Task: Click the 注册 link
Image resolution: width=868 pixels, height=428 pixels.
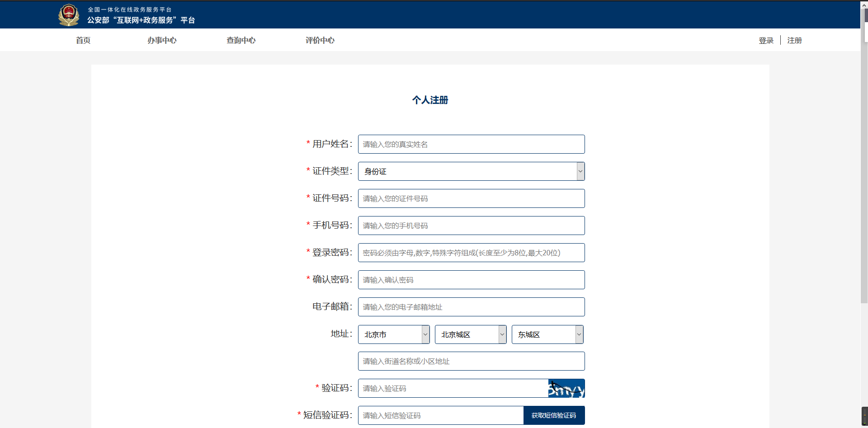Action: point(794,40)
